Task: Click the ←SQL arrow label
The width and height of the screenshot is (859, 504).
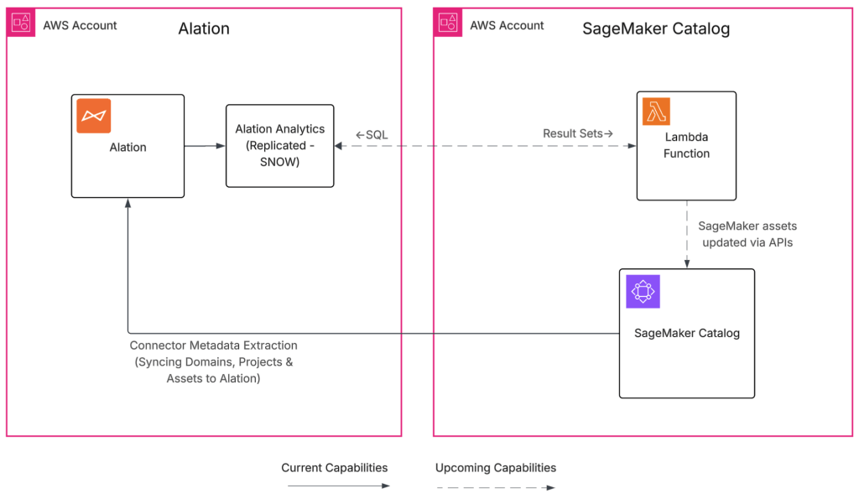Action: pyautogui.click(x=372, y=135)
